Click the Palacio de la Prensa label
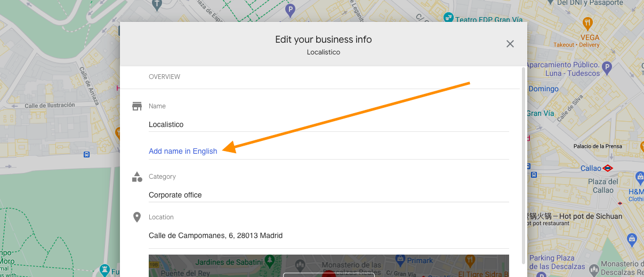 coord(598,146)
